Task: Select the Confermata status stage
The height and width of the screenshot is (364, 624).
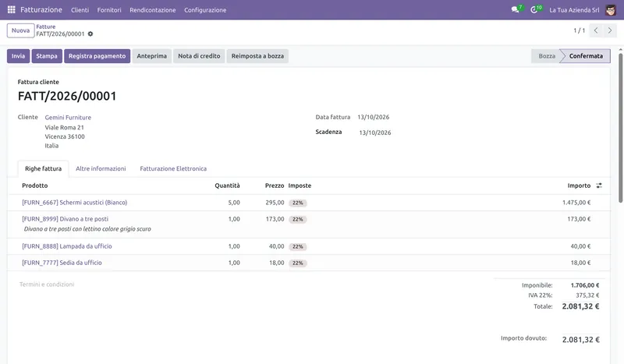Action: [586, 56]
